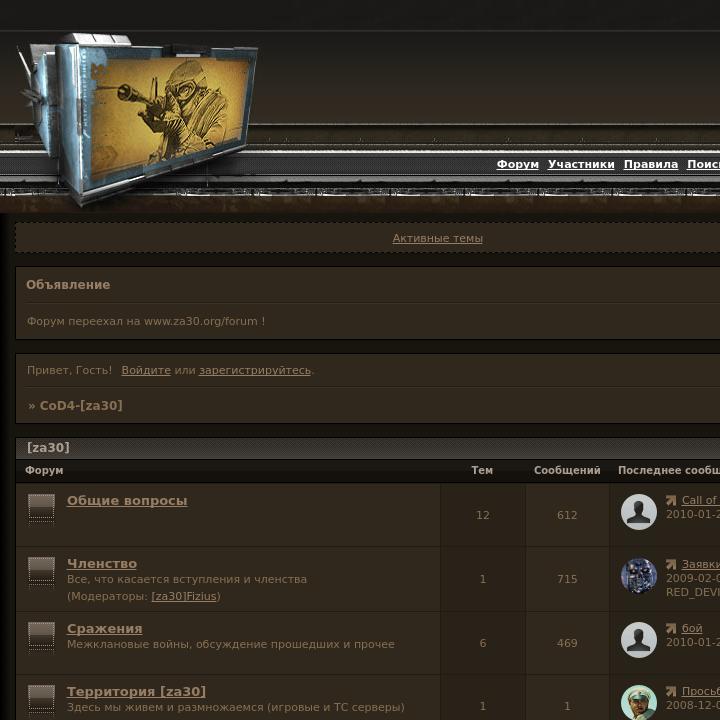
Task: Click the status icon beside Членство
Action: (x=41, y=572)
